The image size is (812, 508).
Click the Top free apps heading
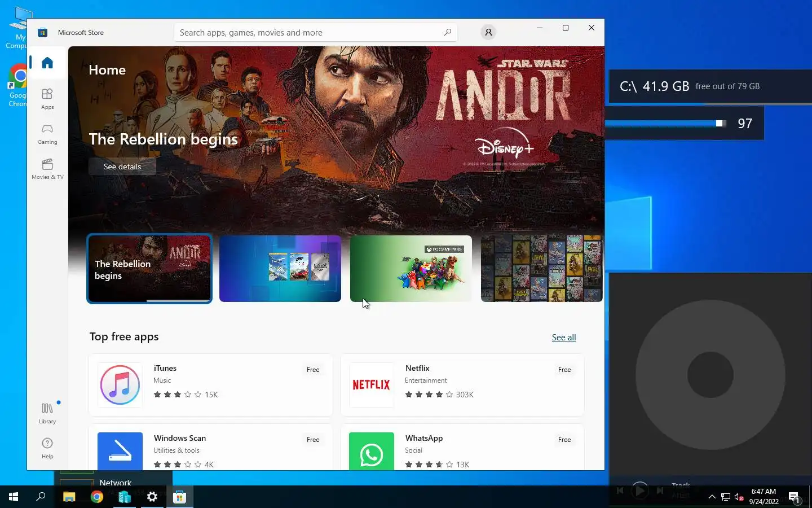(x=124, y=336)
